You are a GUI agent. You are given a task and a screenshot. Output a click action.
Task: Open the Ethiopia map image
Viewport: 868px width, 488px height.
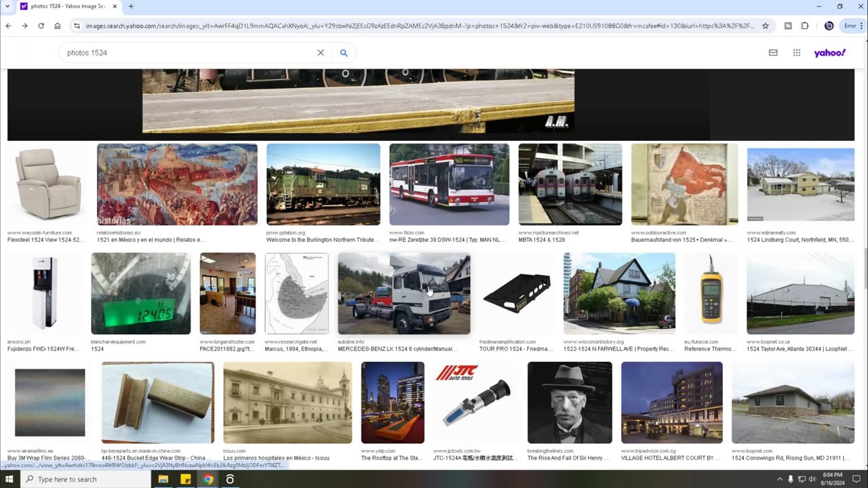(x=296, y=293)
